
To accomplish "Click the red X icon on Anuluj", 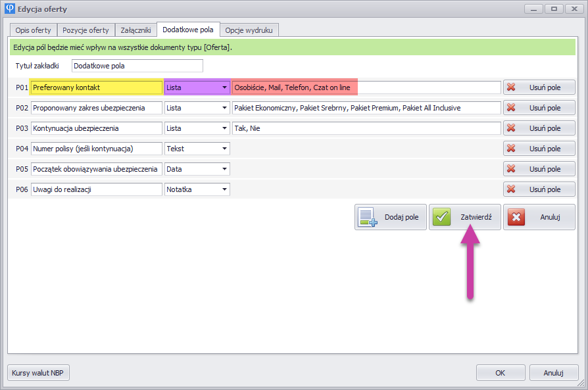I will tap(516, 217).
